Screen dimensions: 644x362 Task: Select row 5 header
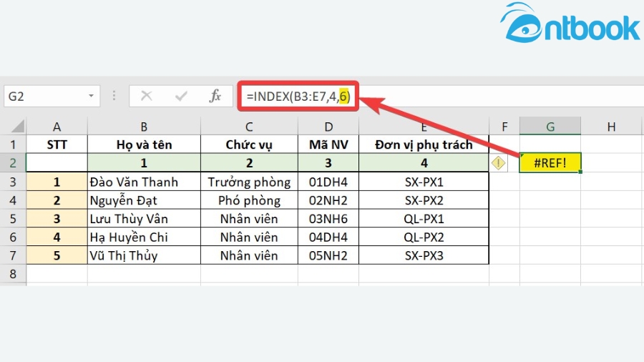[13, 218]
